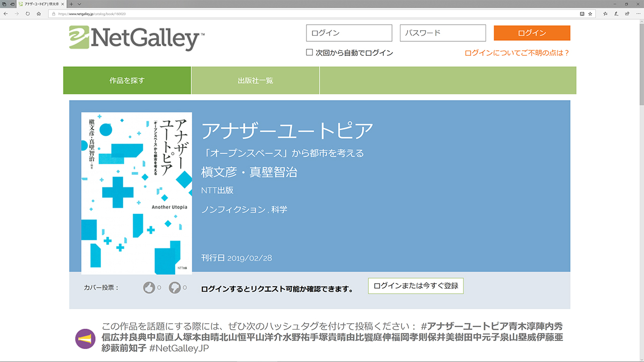Click the 刊行日 2019/02/28 text
Viewport: 644px width, 362px height.
click(236, 258)
